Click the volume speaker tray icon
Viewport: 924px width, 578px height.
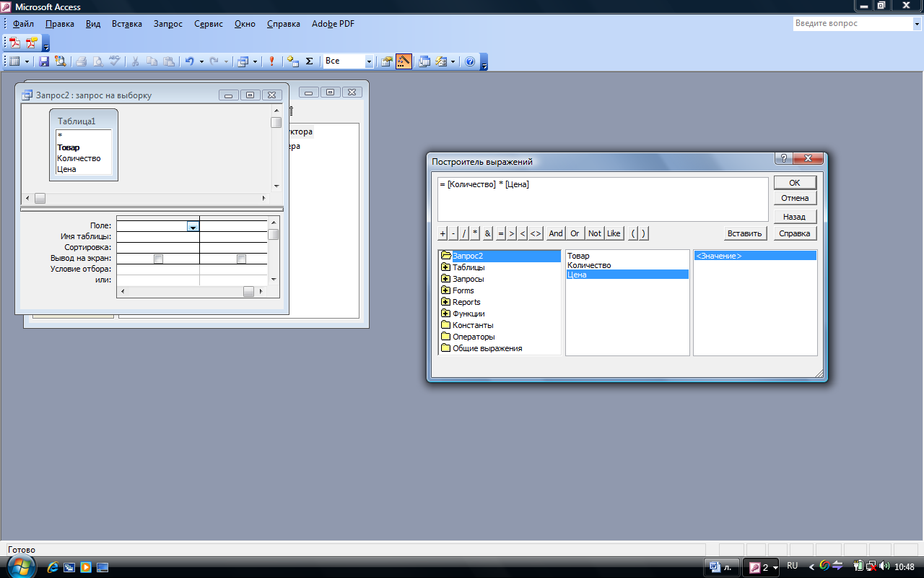(885, 566)
